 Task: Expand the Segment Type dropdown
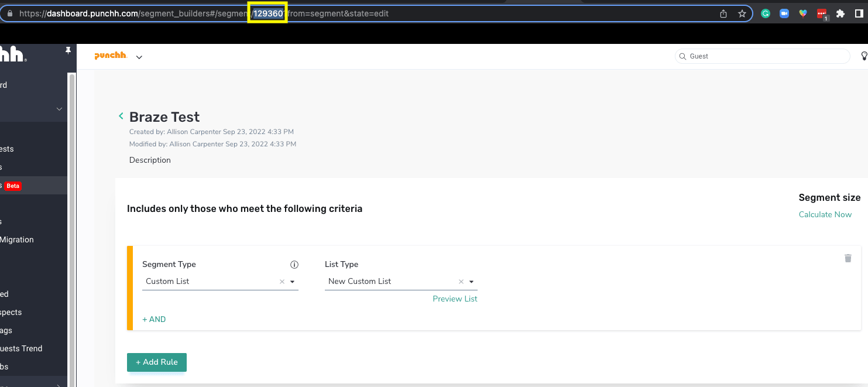(292, 282)
